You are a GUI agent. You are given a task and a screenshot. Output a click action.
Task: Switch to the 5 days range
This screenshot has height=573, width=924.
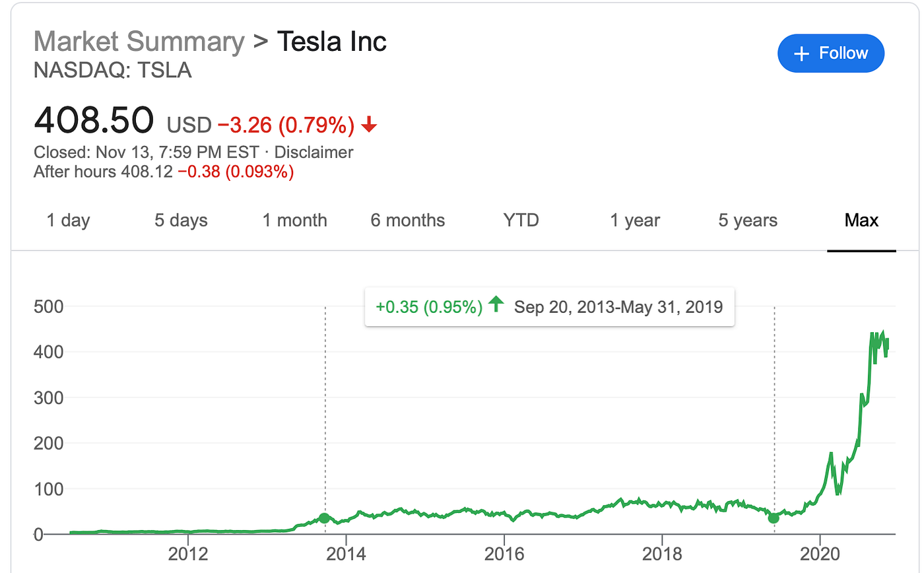coord(181,220)
